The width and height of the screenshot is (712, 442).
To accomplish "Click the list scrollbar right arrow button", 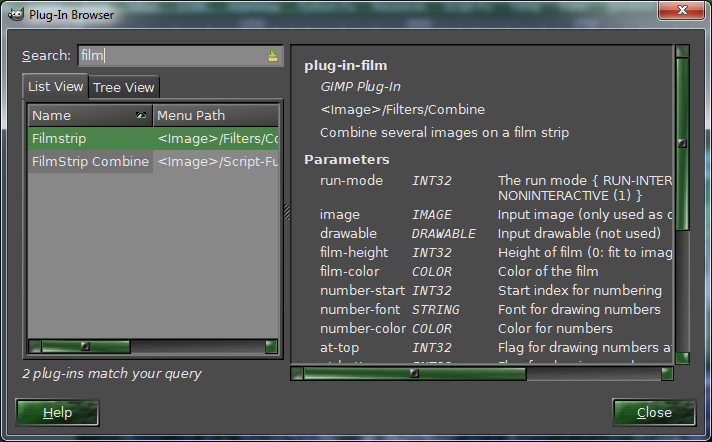I will [x=271, y=347].
